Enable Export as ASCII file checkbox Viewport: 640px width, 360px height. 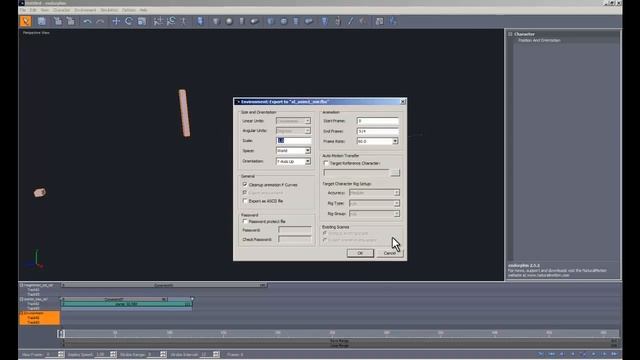(245, 201)
